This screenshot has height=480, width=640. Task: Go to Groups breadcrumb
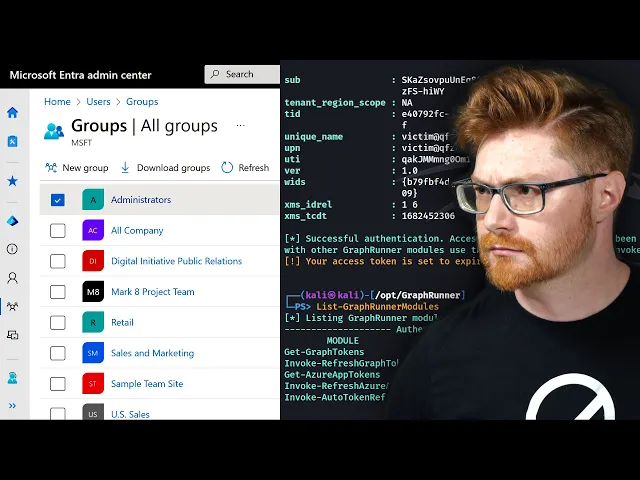(142, 102)
